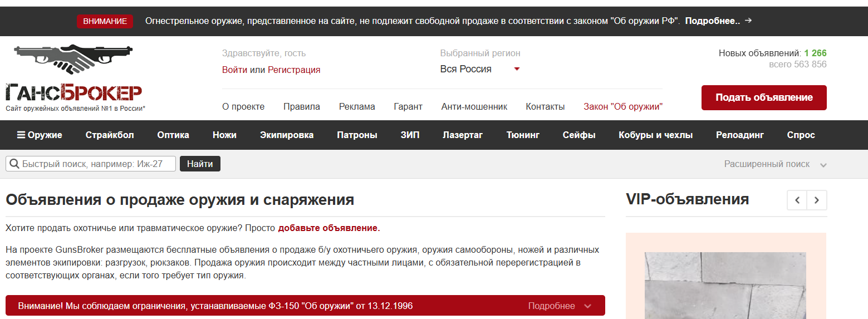Select the ЗИП category
The image size is (868, 319).
pos(410,135)
